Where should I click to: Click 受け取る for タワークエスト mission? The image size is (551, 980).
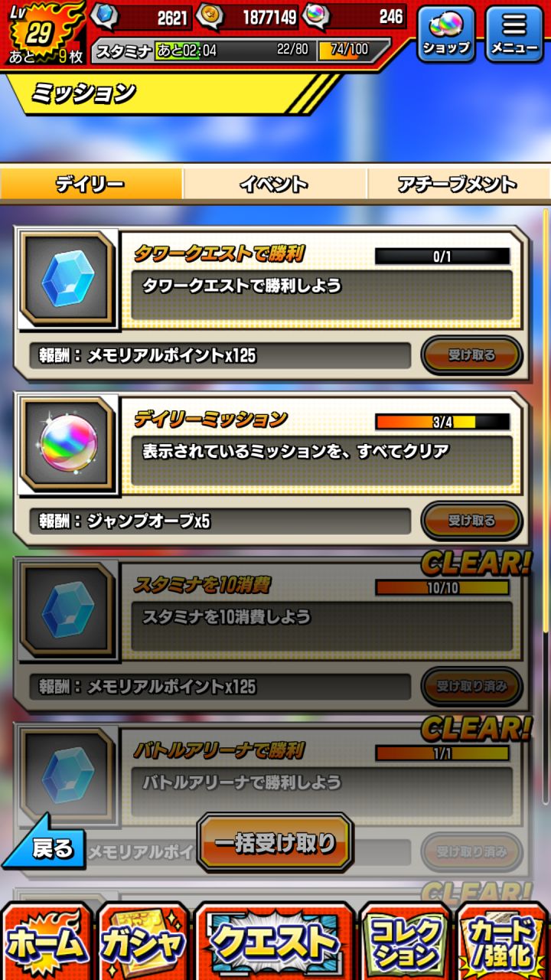click(x=471, y=355)
